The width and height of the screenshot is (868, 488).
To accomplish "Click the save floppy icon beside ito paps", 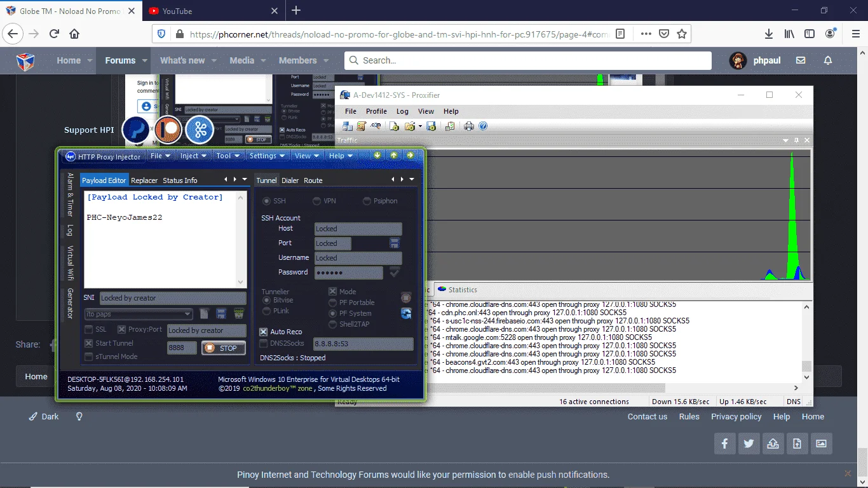I will tap(221, 313).
